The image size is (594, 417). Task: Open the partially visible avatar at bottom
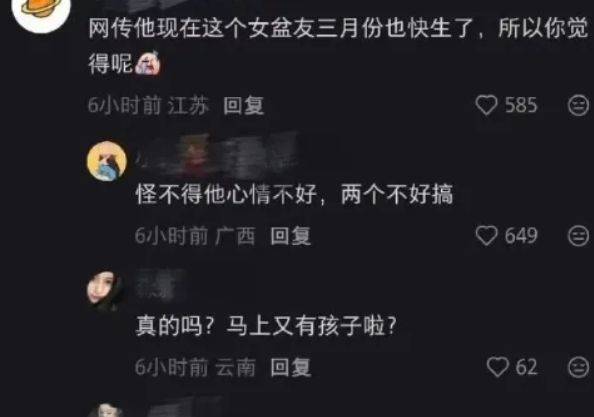click(x=106, y=410)
